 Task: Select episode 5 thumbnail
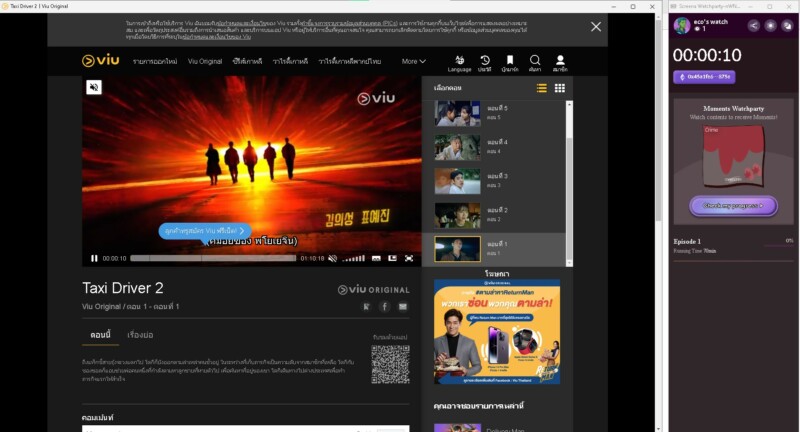pos(458,113)
